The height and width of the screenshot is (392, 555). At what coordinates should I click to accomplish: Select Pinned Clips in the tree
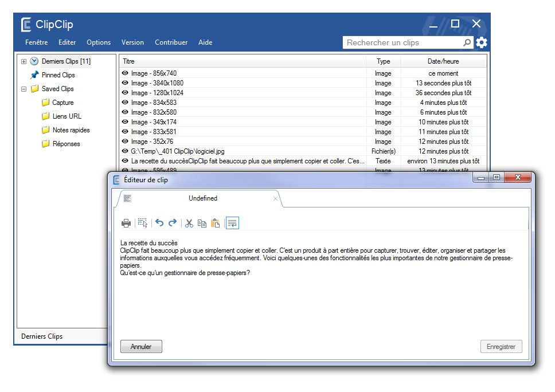(58, 75)
